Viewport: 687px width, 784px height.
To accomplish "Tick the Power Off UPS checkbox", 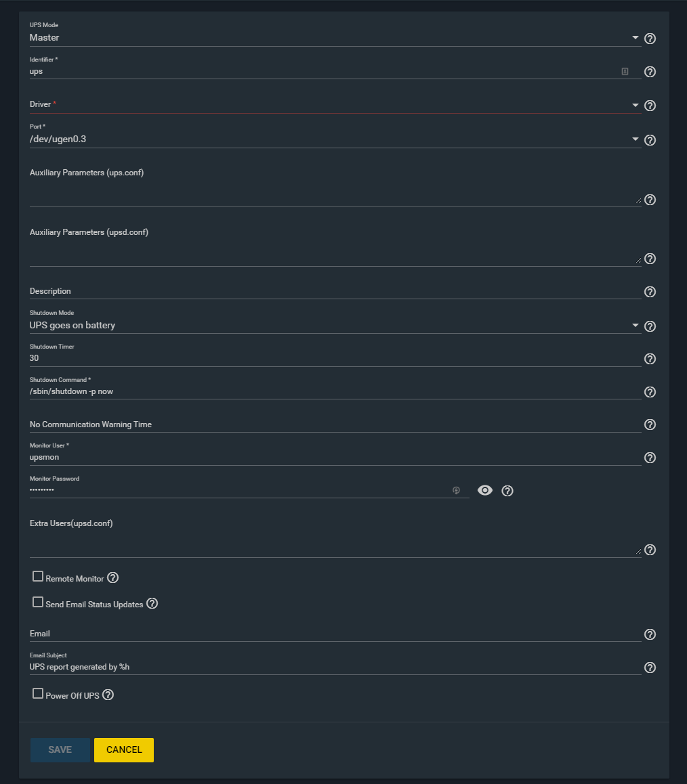I will pyautogui.click(x=37, y=693).
